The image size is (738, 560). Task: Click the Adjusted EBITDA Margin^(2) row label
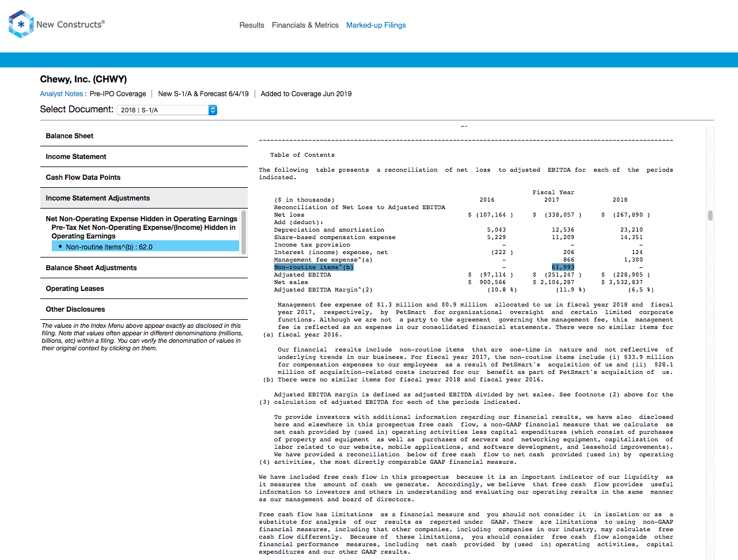pyautogui.click(x=323, y=290)
